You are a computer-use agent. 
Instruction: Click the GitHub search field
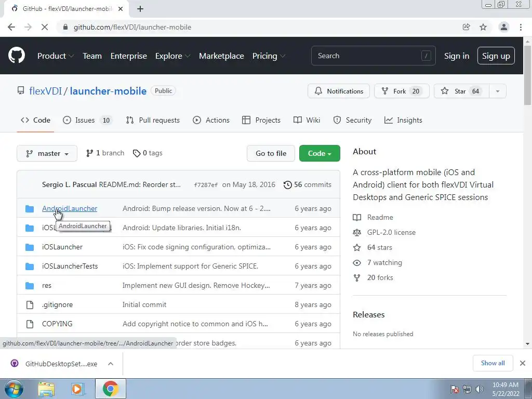click(x=373, y=56)
